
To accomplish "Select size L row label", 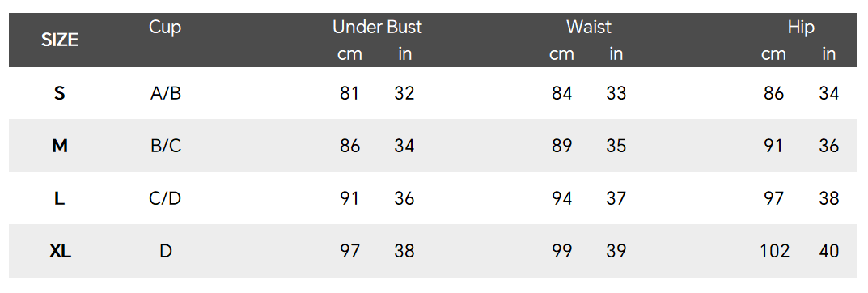I will (x=60, y=198).
